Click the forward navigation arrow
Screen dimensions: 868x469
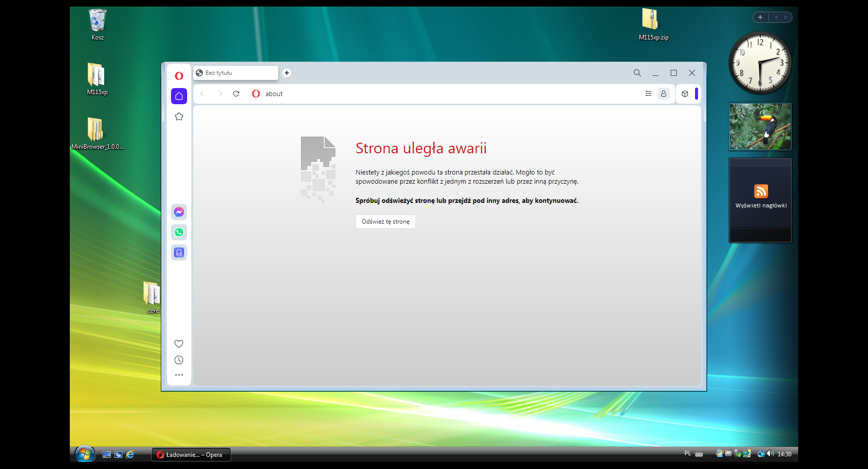pyautogui.click(x=220, y=94)
